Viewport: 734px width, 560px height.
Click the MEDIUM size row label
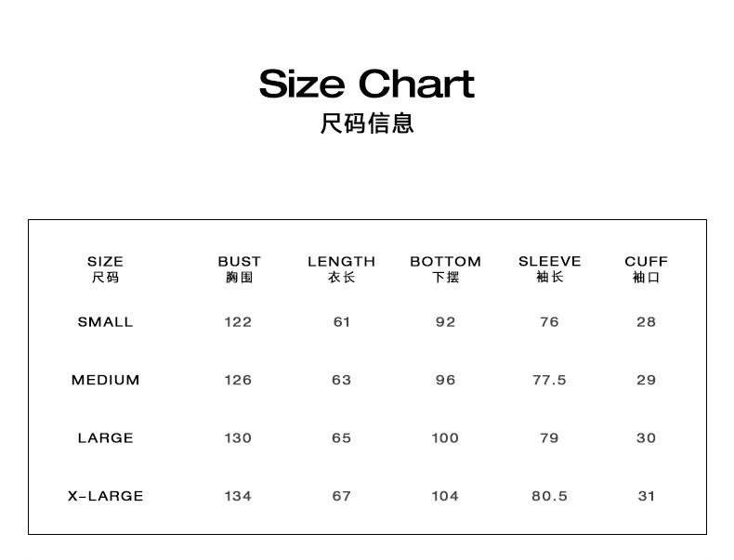105,380
